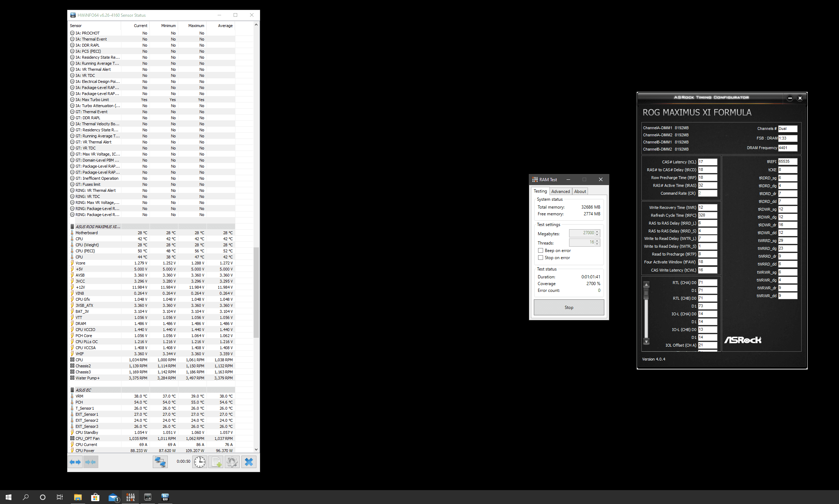Enable Beep on error checkbox
Viewport: 839px width, 504px height.
pos(541,251)
